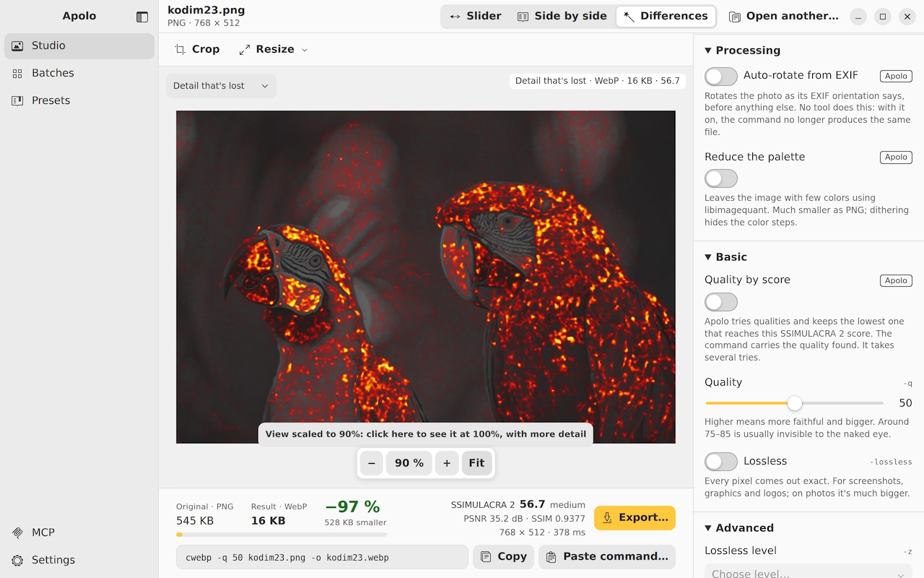Collapse the Basic section
This screenshot has height=578, width=924.
pyautogui.click(x=726, y=257)
